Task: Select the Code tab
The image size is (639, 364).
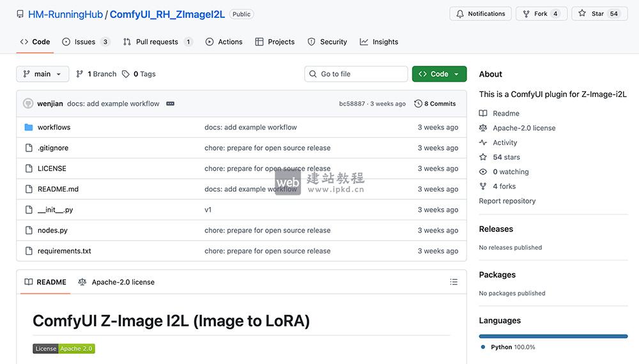Action: pyautogui.click(x=35, y=42)
